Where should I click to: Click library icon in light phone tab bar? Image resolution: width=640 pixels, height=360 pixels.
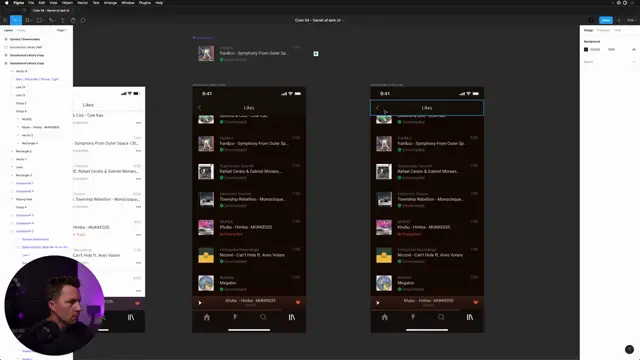[x=131, y=317]
